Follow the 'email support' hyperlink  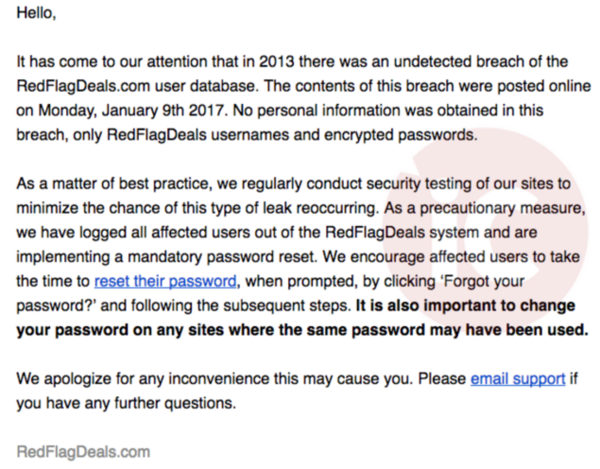pyautogui.click(x=518, y=379)
